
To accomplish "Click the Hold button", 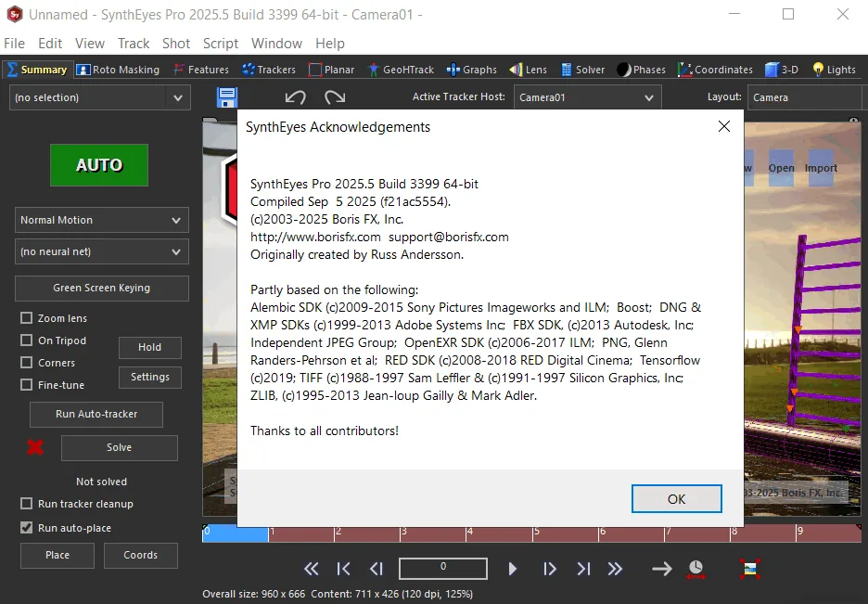I will (x=150, y=347).
